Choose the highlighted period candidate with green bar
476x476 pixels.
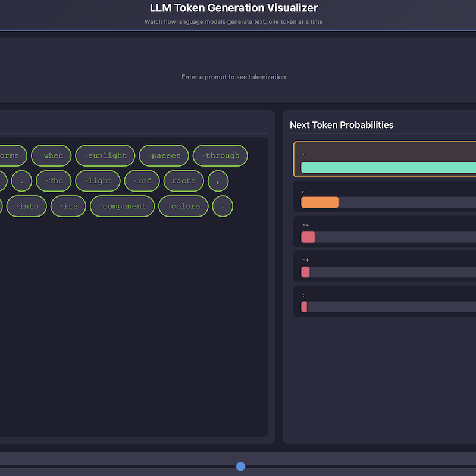[387, 159]
